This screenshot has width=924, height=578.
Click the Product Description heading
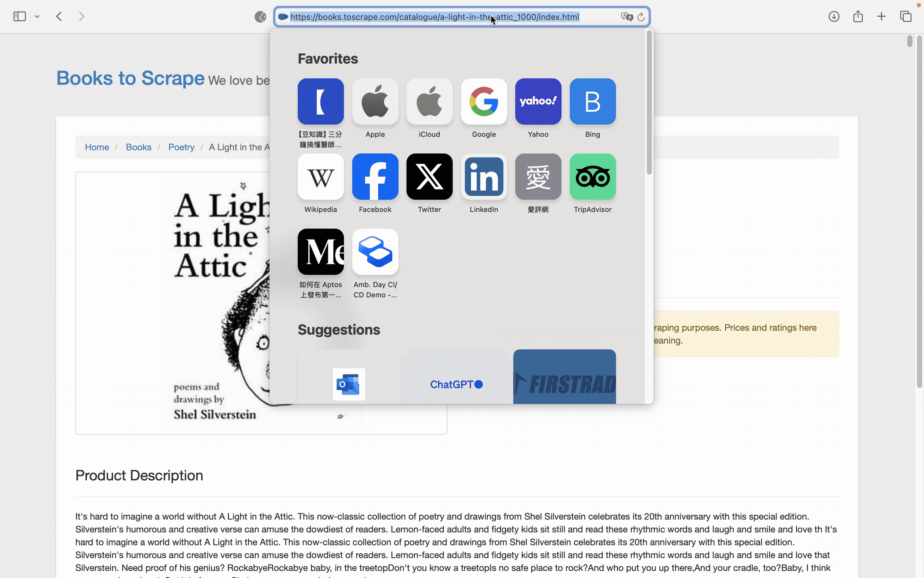coord(139,476)
